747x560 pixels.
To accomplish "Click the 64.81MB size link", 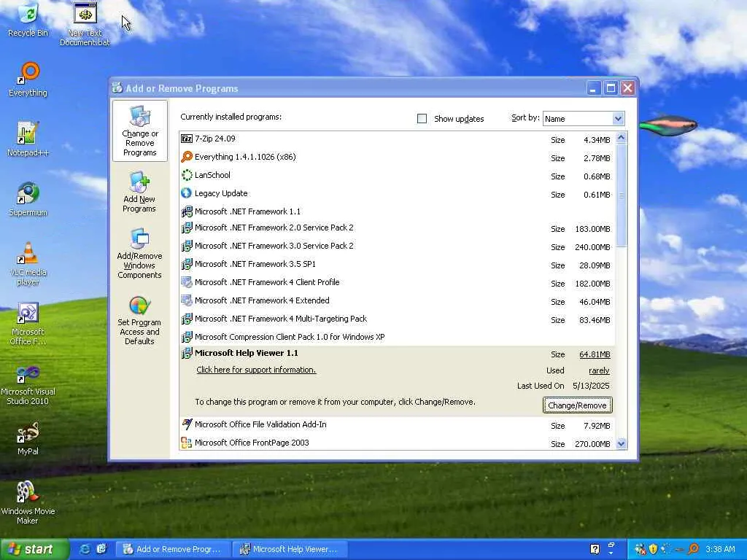I will (595, 354).
